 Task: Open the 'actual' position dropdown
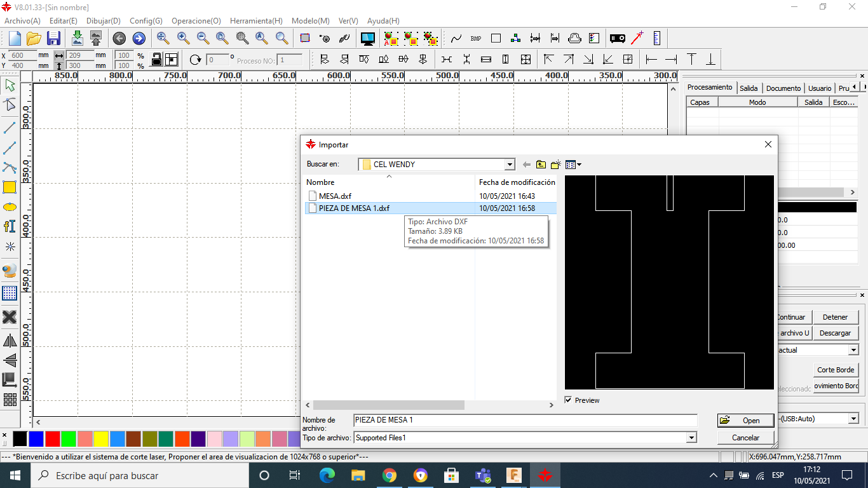coord(853,350)
